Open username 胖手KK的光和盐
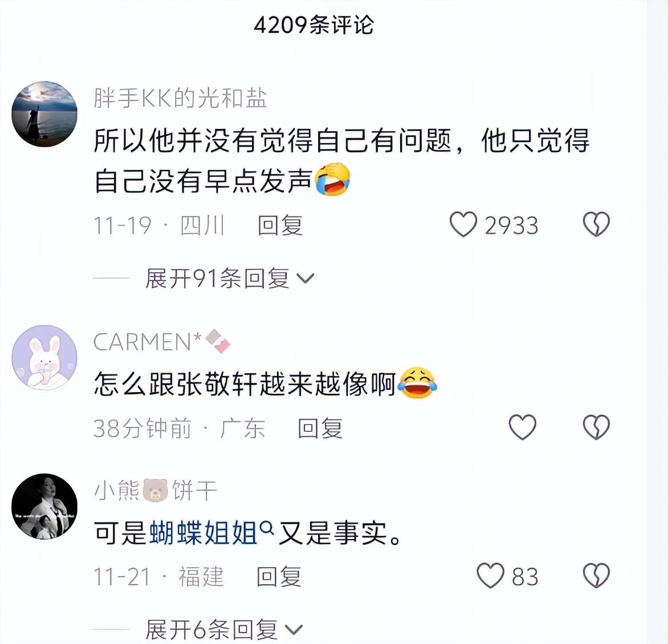 point(180,99)
